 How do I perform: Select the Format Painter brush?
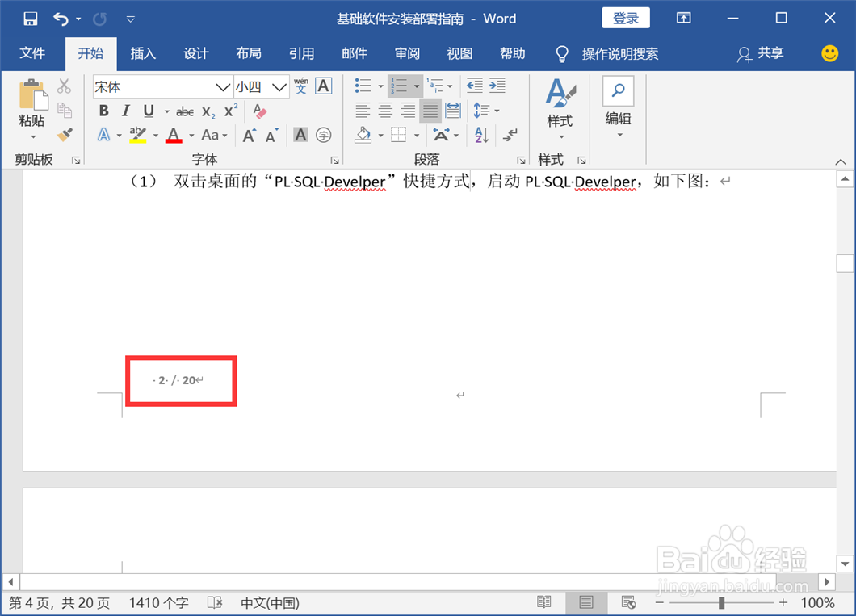tap(65, 134)
